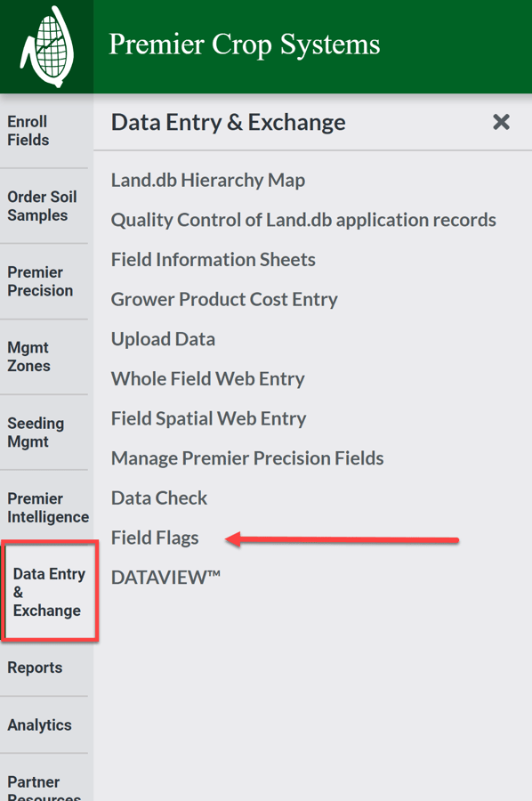Screen dimensions: 532x801
Task: Open Grower Product Cost Entry
Action: click(x=223, y=299)
